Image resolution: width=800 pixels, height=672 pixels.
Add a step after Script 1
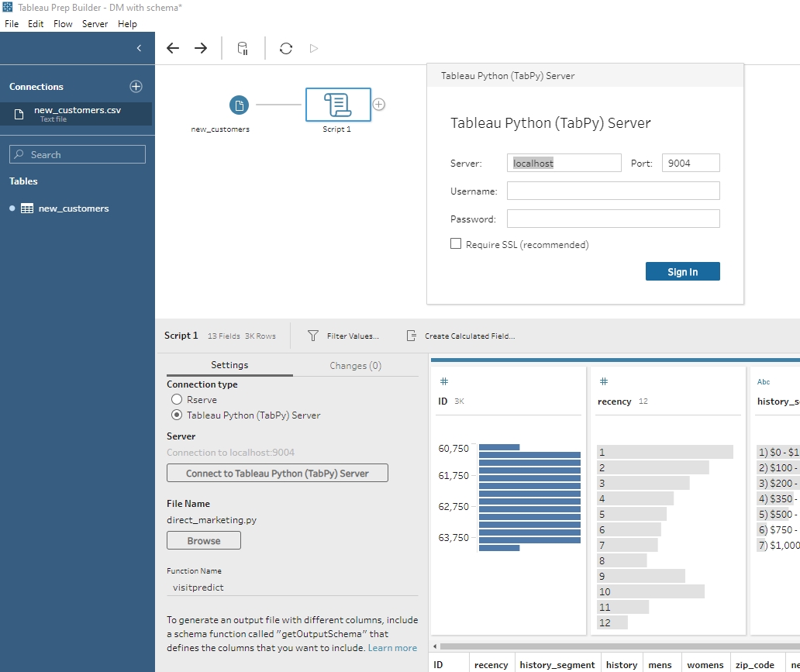click(379, 105)
